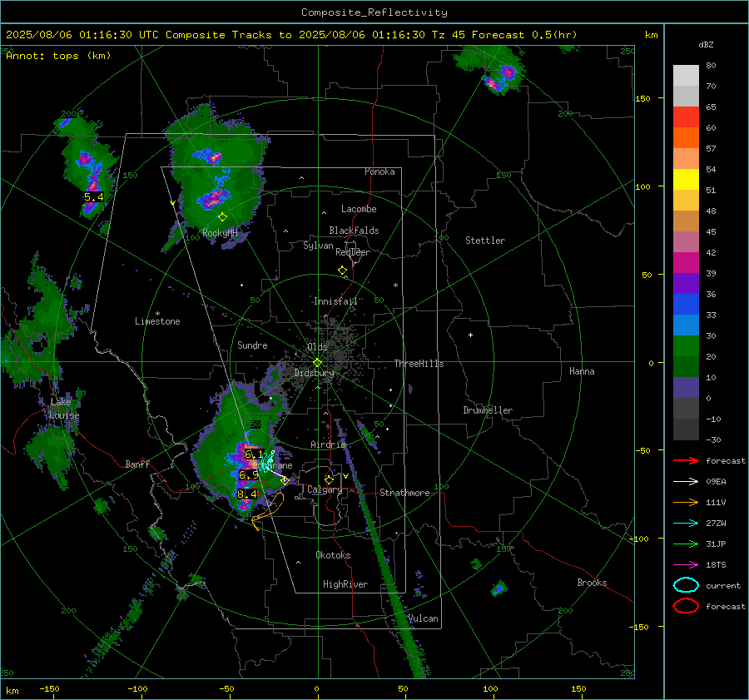This screenshot has height=700, width=749.
Task: Click the Hanna label
Action: 582,371
